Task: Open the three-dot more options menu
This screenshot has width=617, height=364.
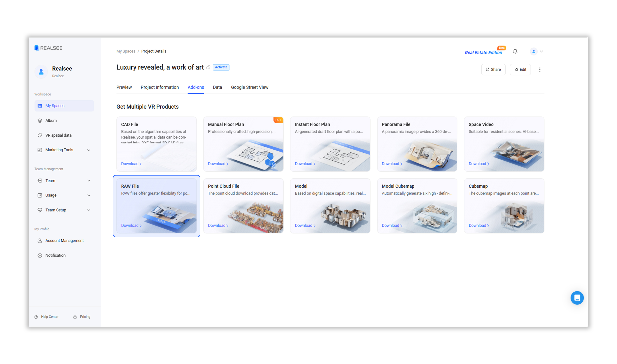Action: [x=539, y=70]
